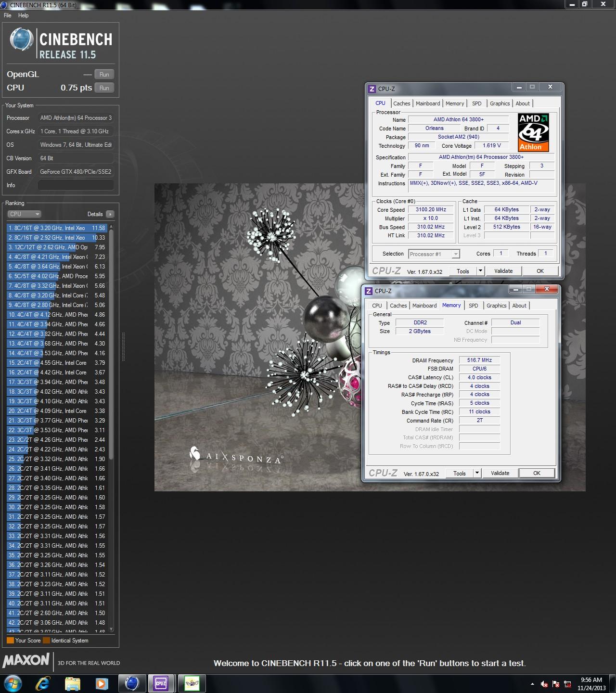Screen dimensions: 616x693
Task: Switch to CPU tab in Memory window
Action: click(x=377, y=306)
